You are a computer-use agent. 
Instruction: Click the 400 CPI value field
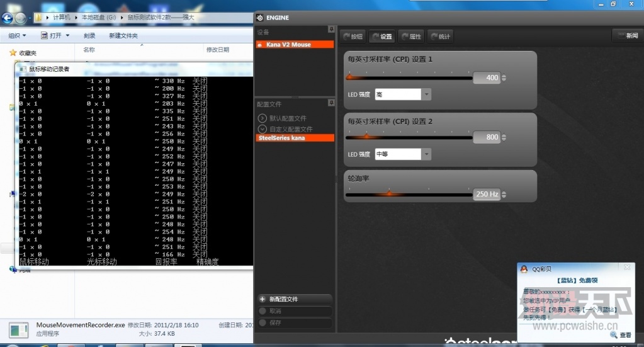(x=486, y=77)
